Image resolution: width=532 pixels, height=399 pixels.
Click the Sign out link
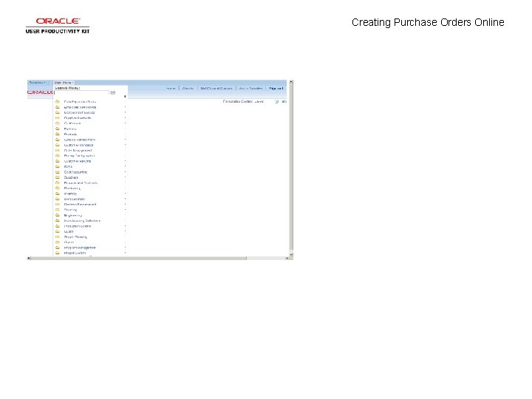point(276,88)
